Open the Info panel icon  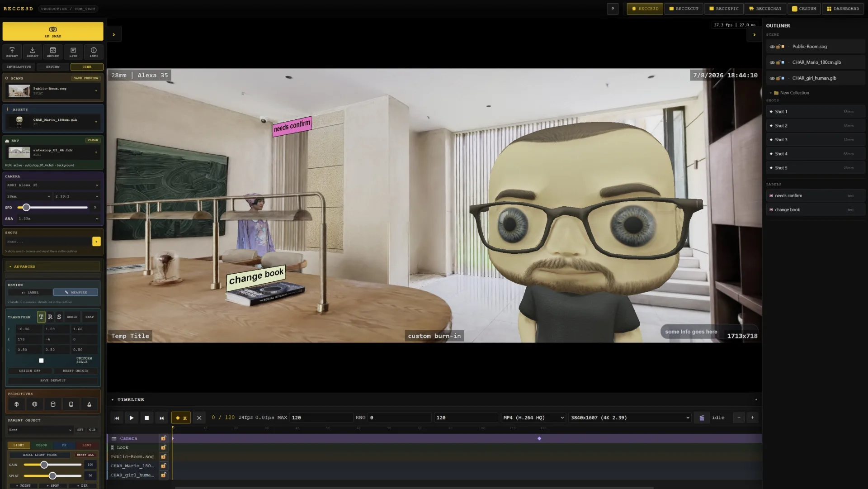(94, 52)
